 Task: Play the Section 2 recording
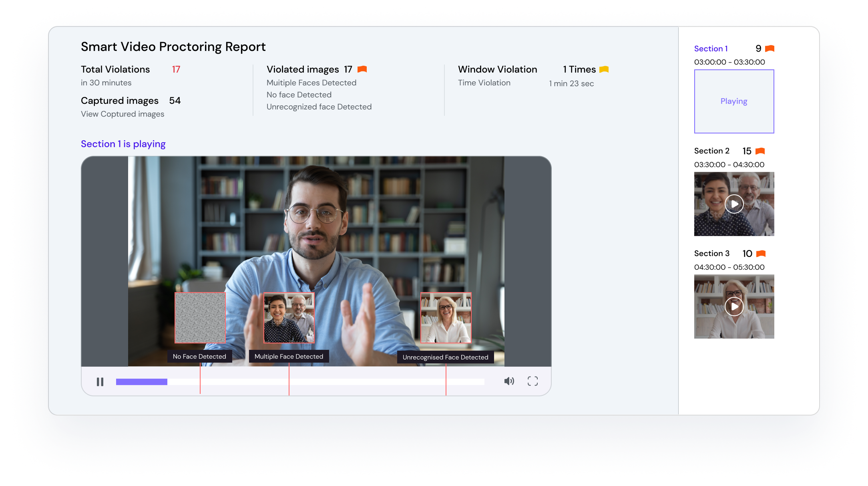pyautogui.click(x=734, y=204)
